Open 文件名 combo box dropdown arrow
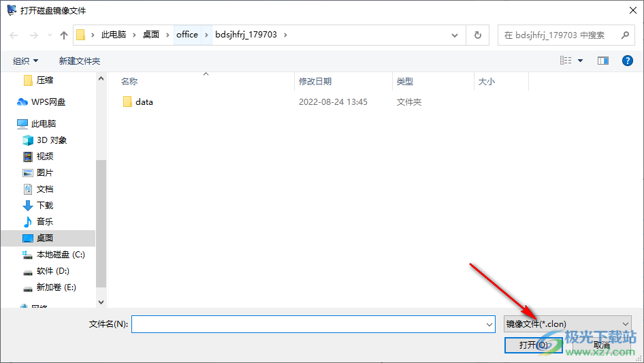 click(489, 324)
